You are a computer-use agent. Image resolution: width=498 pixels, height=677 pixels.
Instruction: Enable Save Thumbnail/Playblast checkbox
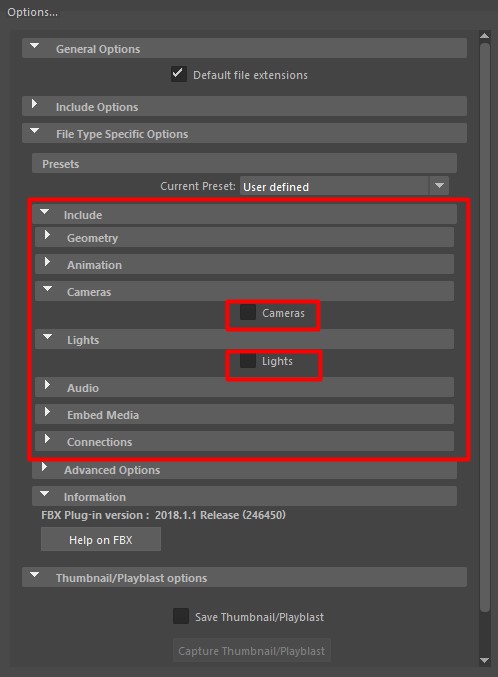click(x=181, y=616)
